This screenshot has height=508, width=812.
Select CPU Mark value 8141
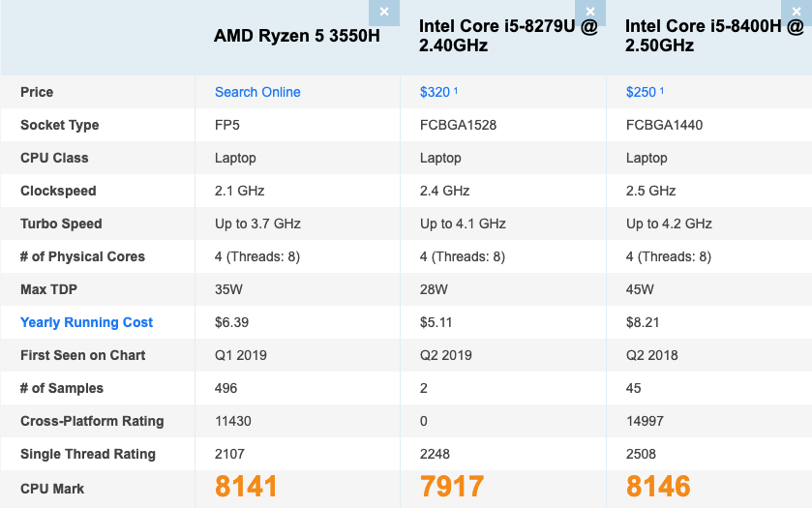(x=246, y=487)
